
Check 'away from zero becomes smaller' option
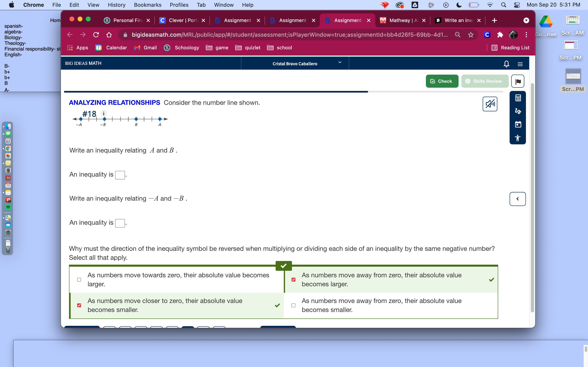tap(293, 305)
